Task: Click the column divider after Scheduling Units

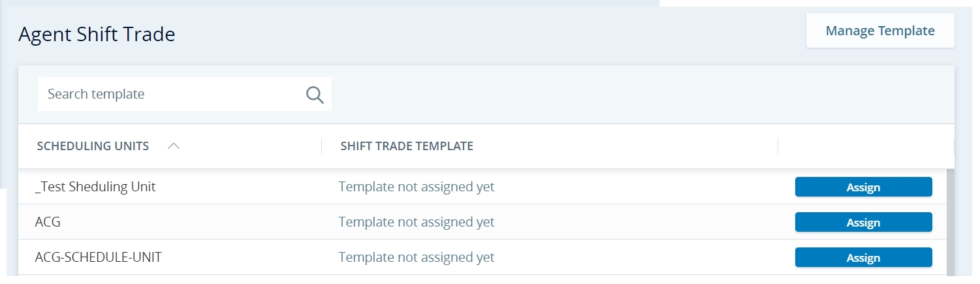Action: coord(321,146)
